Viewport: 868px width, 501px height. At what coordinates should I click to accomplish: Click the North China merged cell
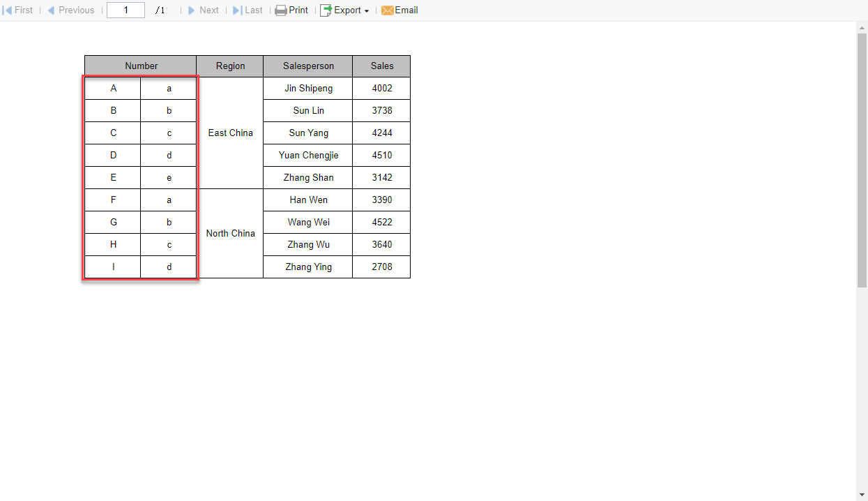click(x=230, y=233)
